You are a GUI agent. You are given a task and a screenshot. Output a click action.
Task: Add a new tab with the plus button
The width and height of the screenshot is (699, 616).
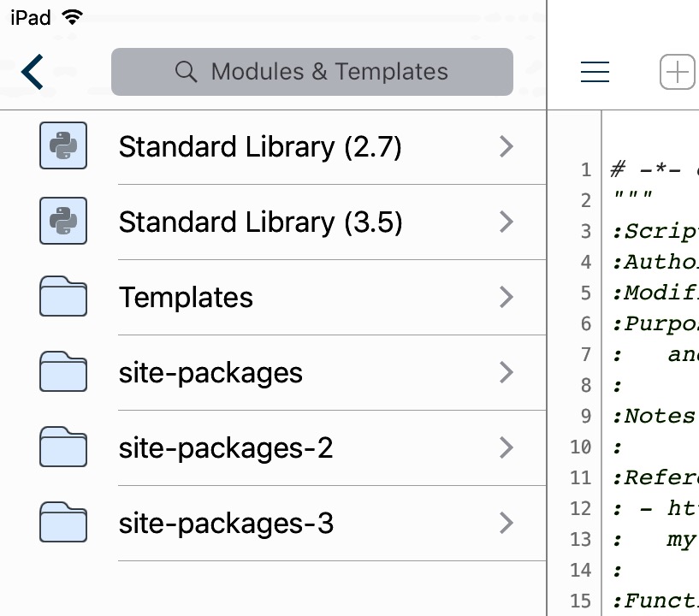[678, 72]
